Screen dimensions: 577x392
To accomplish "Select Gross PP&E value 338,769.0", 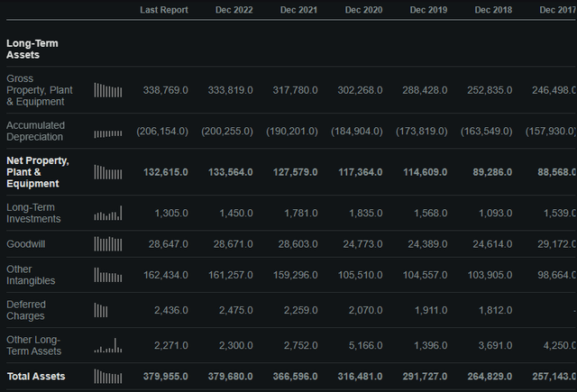I will pyautogui.click(x=166, y=90).
